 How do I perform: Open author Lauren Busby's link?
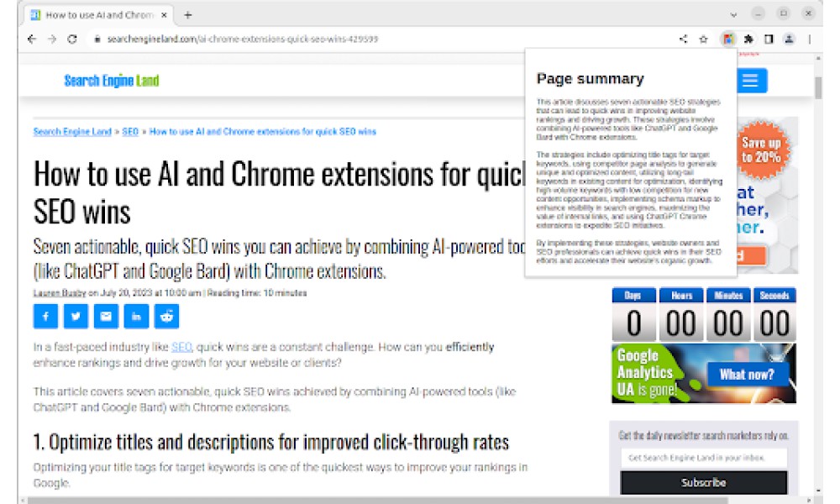pyautogui.click(x=60, y=293)
